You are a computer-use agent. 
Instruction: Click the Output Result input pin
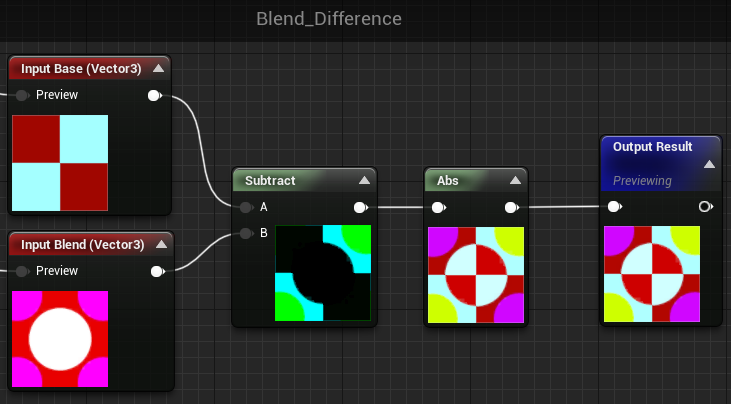[x=614, y=206]
